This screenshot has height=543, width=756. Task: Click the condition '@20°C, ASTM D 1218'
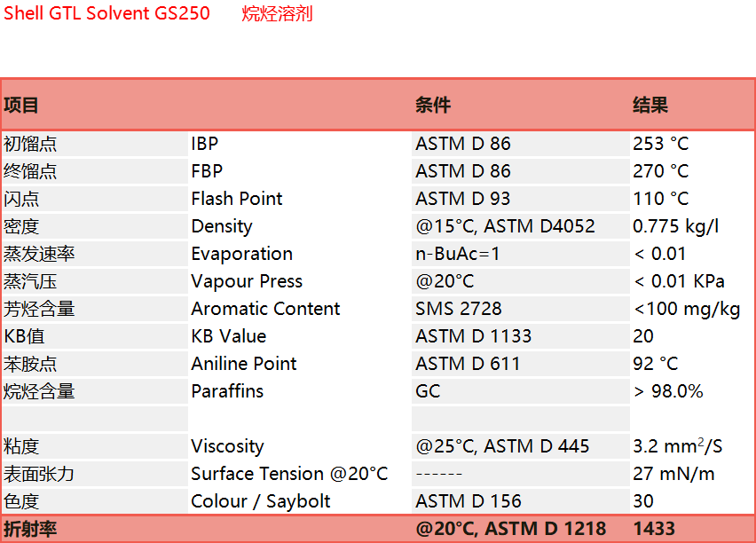510,529
